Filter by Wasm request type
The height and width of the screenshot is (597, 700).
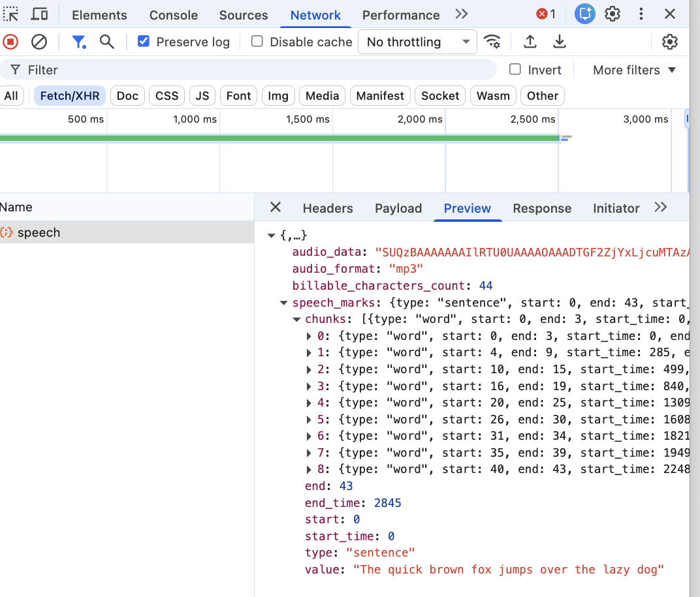tap(493, 96)
